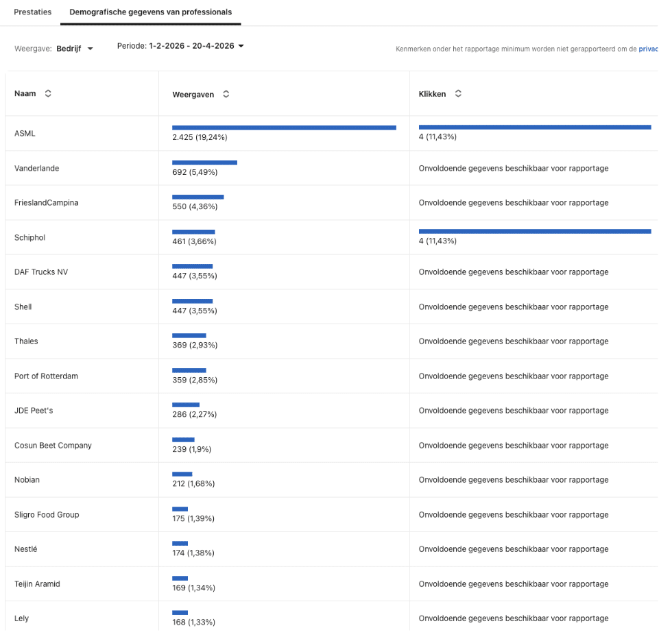
Task: Sort table by Naam column icon
Action: click(x=48, y=94)
